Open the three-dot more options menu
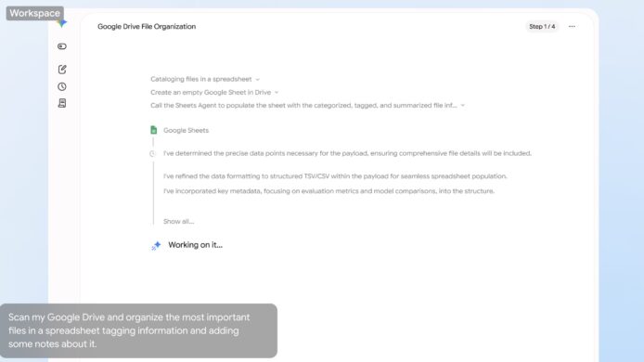The image size is (644, 362). [x=572, y=26]
